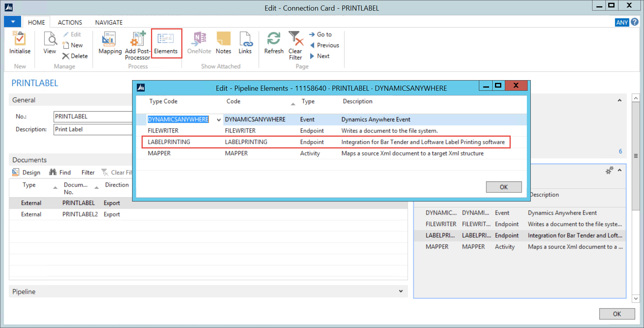644x328 pixels.
Task: Open the Elements ribbon button
Action: point(166,43)
